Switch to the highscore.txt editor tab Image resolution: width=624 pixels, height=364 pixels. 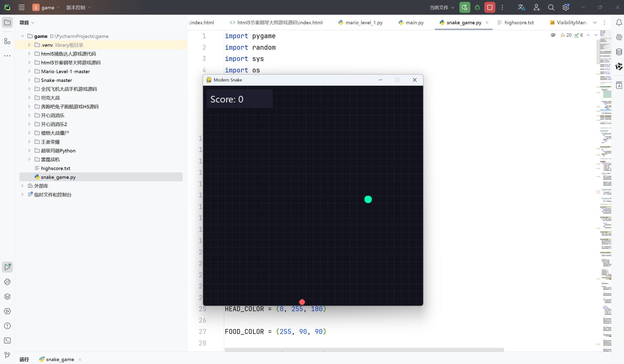(x=519, y=23)
